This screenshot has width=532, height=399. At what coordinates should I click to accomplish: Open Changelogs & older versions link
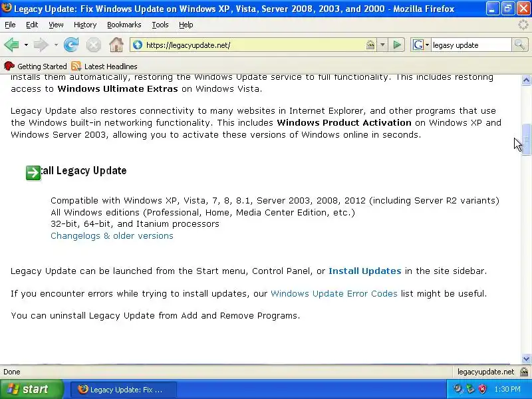112,236
